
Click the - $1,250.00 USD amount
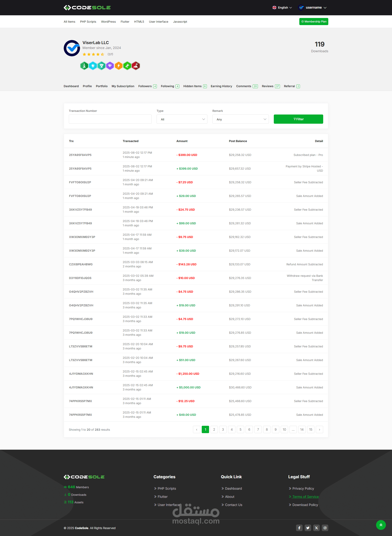[x=188, y=374]
